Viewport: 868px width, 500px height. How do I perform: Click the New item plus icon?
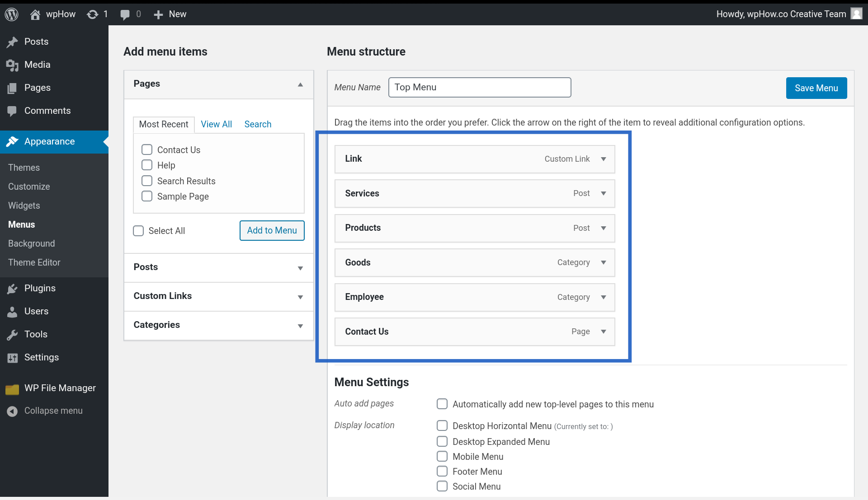coord(158,14)
